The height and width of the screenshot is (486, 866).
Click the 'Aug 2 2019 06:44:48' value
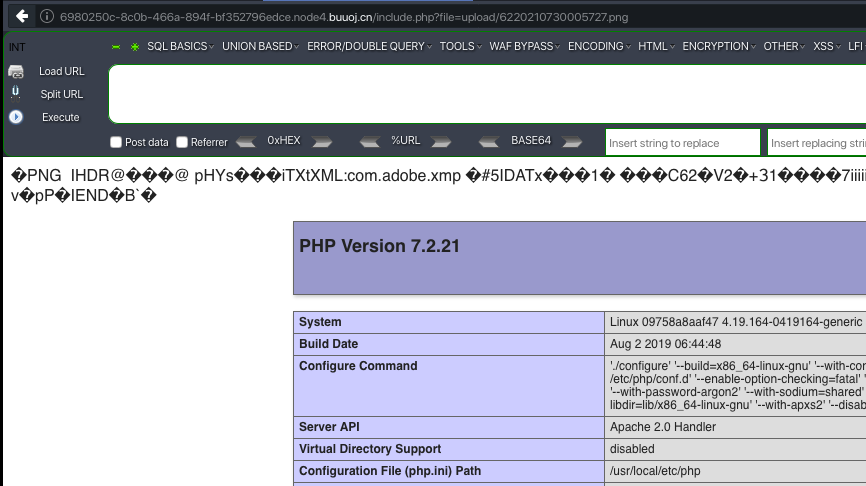[x=665, y=344]
